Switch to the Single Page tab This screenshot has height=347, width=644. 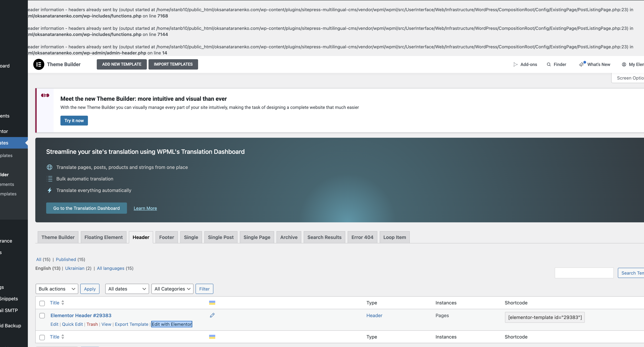(x=257, y=237)
